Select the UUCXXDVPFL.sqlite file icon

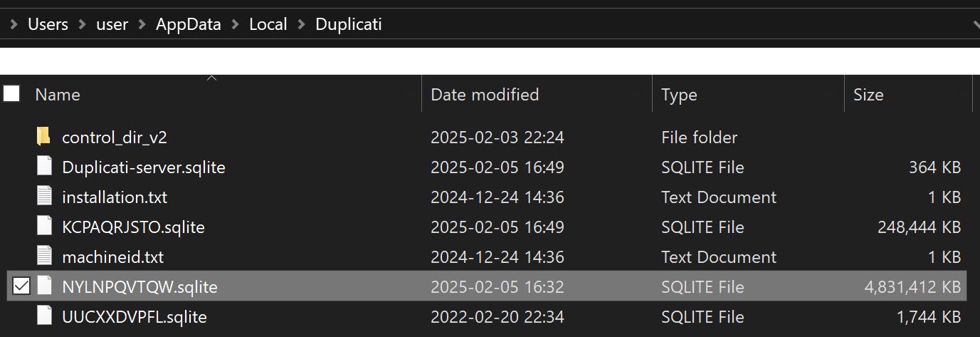coord(44,316)
